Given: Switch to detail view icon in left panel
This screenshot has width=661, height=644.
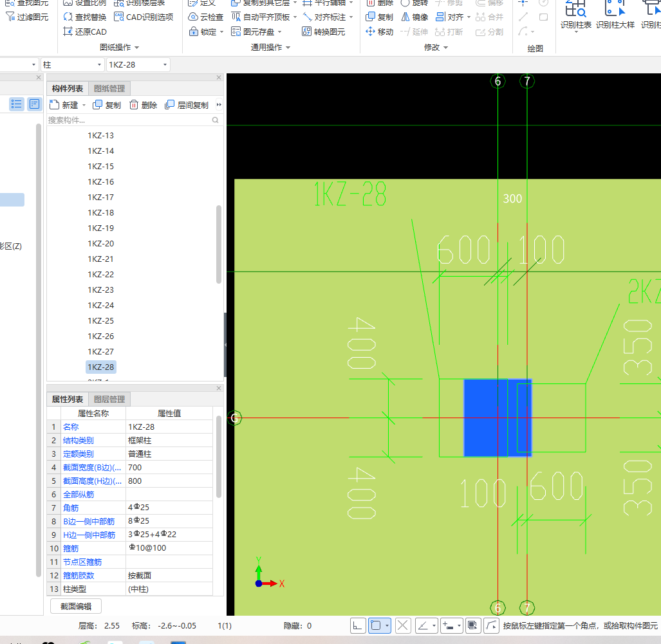Looking at the screenshot, I should pyautogui.click(x=34, y=104).
